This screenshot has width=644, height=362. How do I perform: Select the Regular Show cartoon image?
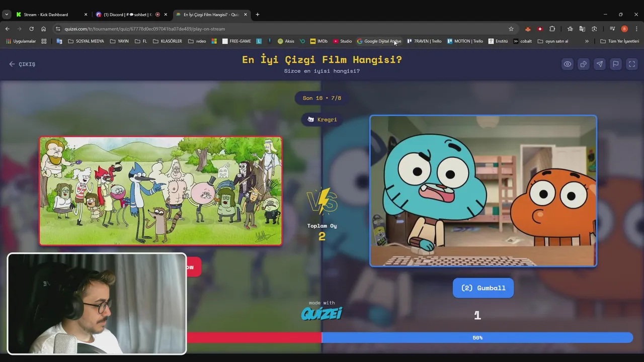[x=160, y=191]
